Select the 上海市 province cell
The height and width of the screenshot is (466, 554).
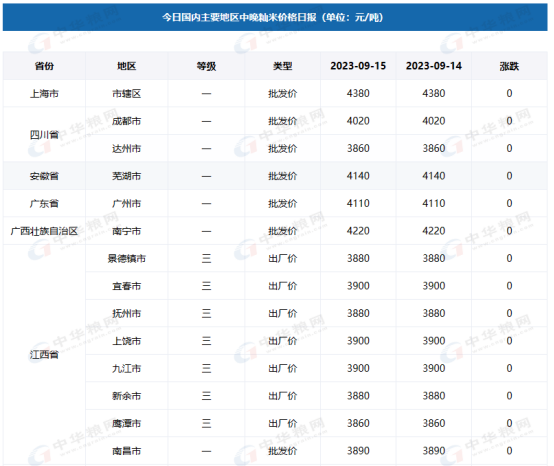tap(44, 94)
